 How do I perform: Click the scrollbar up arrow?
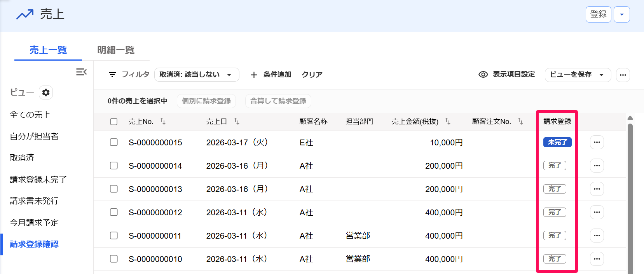[630, 118]
